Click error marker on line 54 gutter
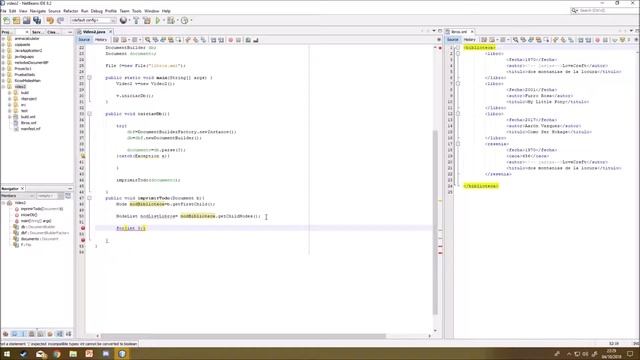 coord(82,240)
